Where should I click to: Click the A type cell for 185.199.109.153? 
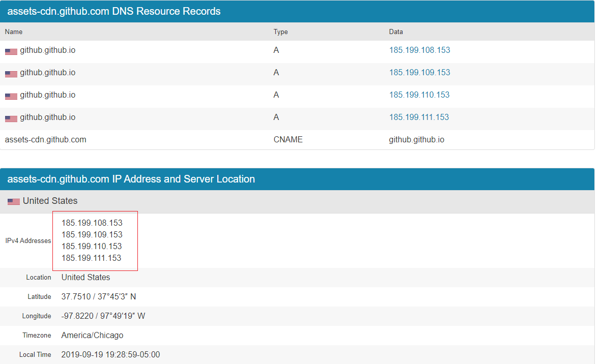pyautogui.click(x=276, y=73)
